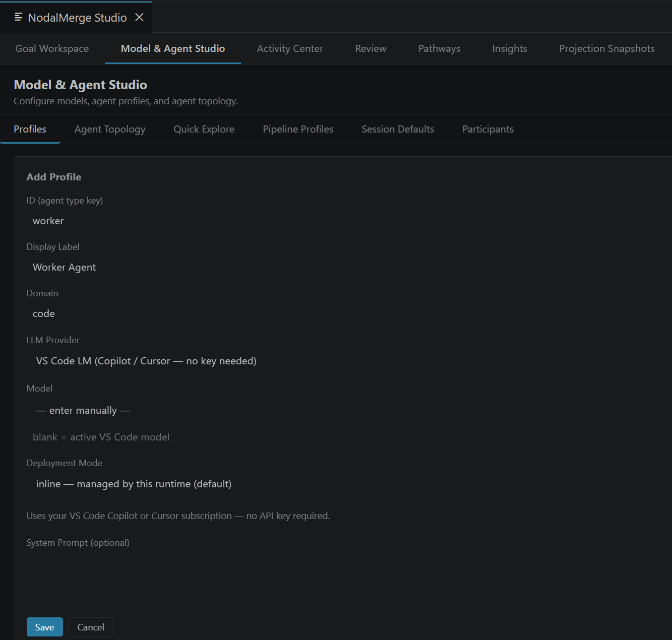Click the Model & Agent Studio page heading
Screen dimensions: 672x640
(x=81, y=85)
